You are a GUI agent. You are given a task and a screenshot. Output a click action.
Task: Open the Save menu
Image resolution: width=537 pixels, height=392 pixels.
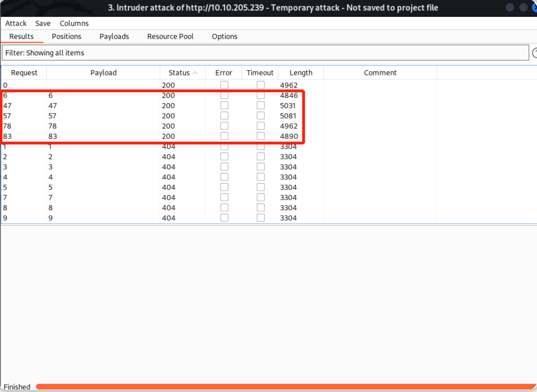point(43,23)
